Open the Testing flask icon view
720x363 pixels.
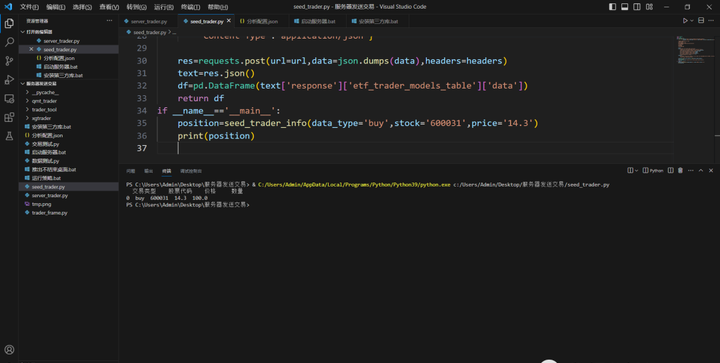point(9,136)
